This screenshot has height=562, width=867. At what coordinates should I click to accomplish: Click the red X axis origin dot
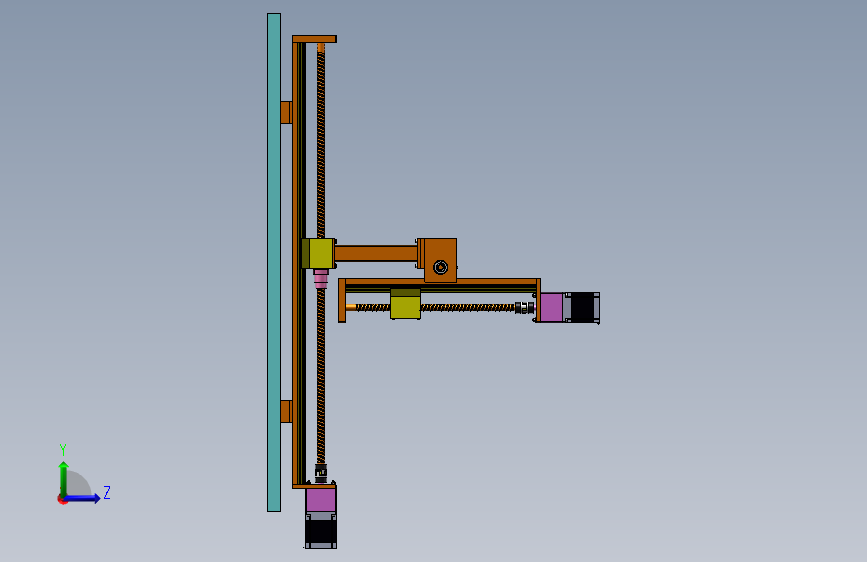[x=62, y=499]
